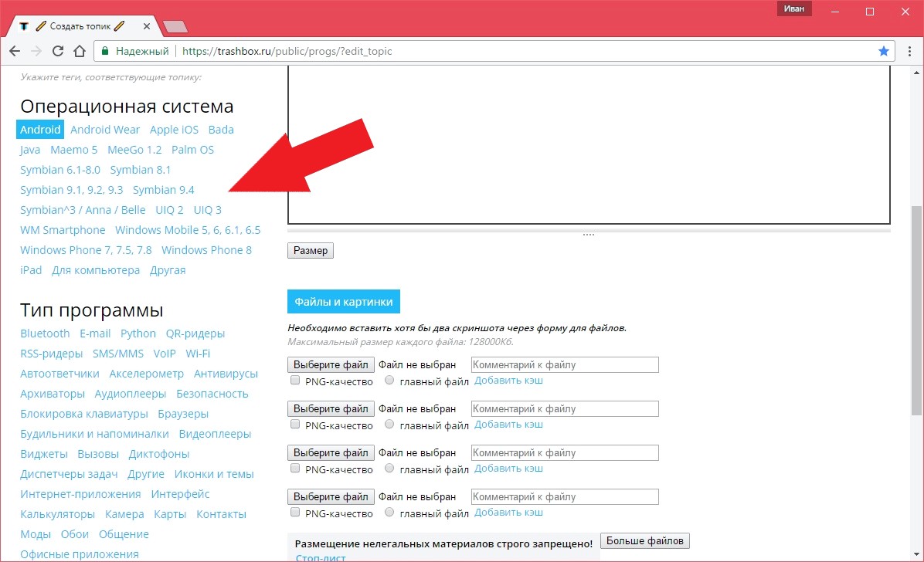Select the Для компьютера tag
Screen dimensions: 924x562
coord(96,270)
